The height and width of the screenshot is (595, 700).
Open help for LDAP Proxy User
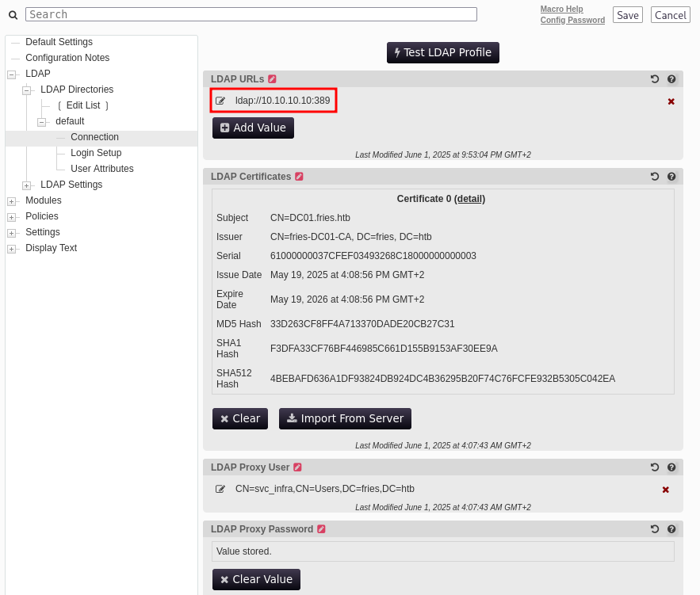[x=671, y=467]
